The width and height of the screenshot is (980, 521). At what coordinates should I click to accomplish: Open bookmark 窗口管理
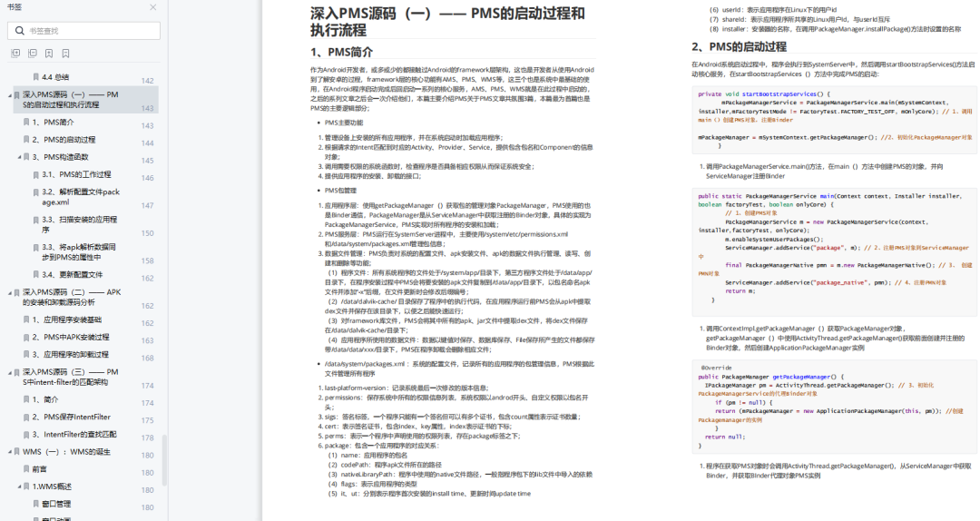56,504
